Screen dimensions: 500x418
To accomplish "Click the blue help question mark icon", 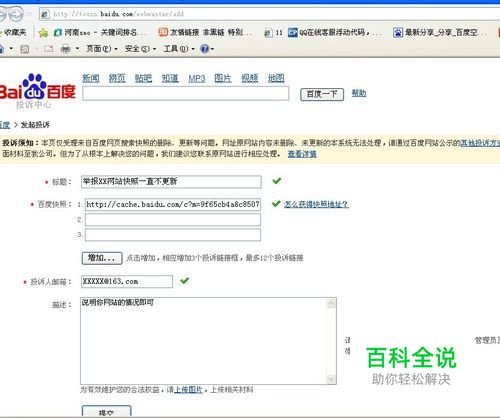I will (x=204, y=49).
